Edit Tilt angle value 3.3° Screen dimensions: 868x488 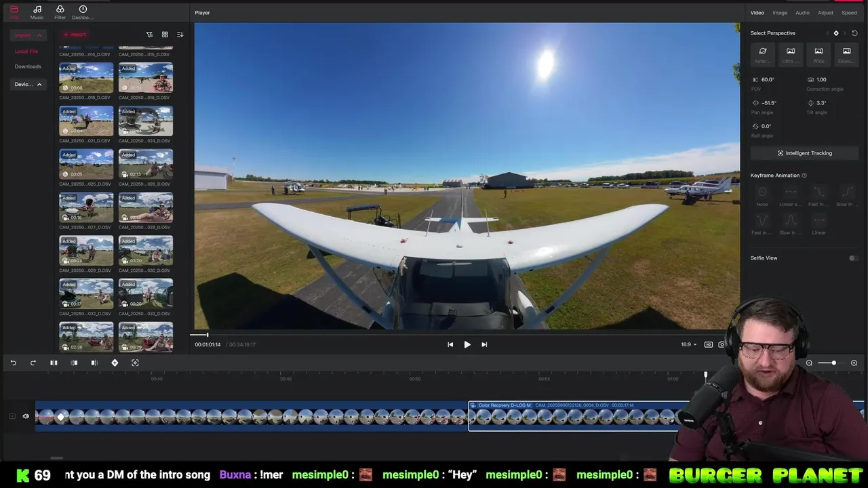[x=821, y=103]
